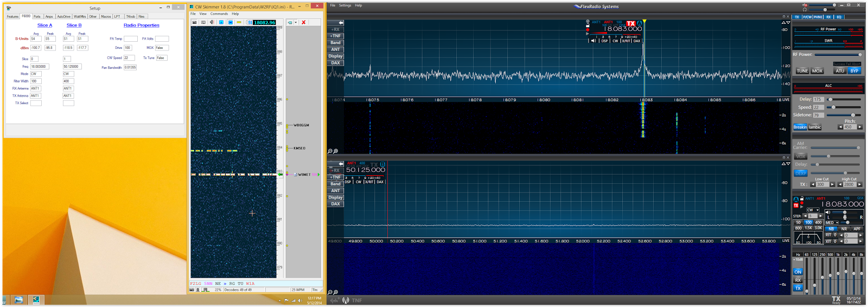
Task: Open the View menu in CW Skimmer
Action: [x=203, y=14]
